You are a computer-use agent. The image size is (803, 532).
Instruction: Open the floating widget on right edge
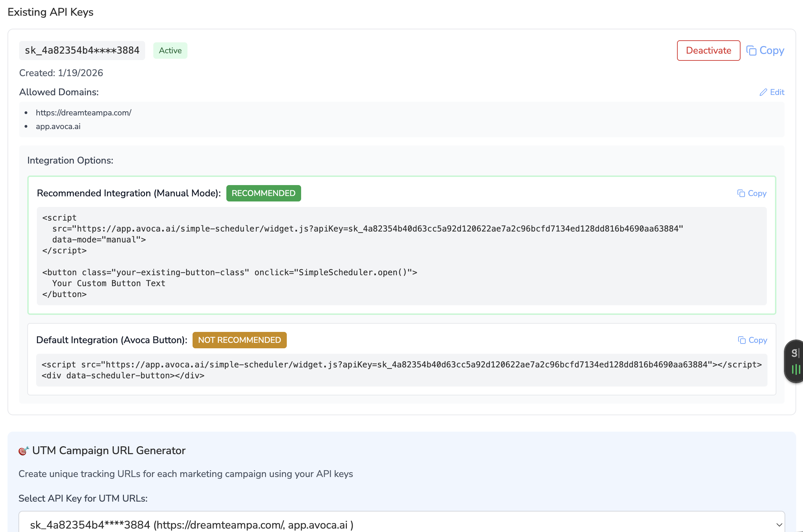tap(795, 361)
